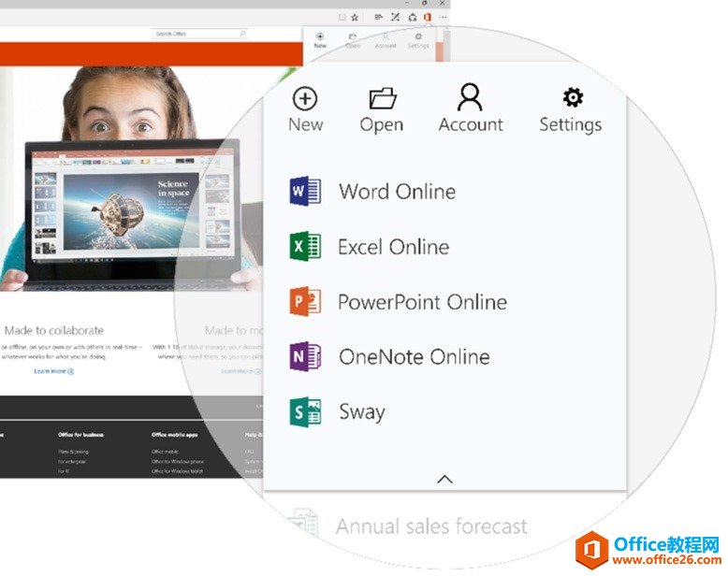Screen dimensions: 728x576
Task: Close the Edge browser window
Action: [443, 3]
